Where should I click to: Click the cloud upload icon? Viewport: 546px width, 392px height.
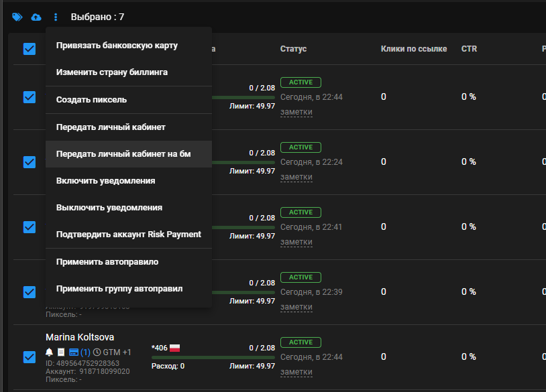(36, 17)
